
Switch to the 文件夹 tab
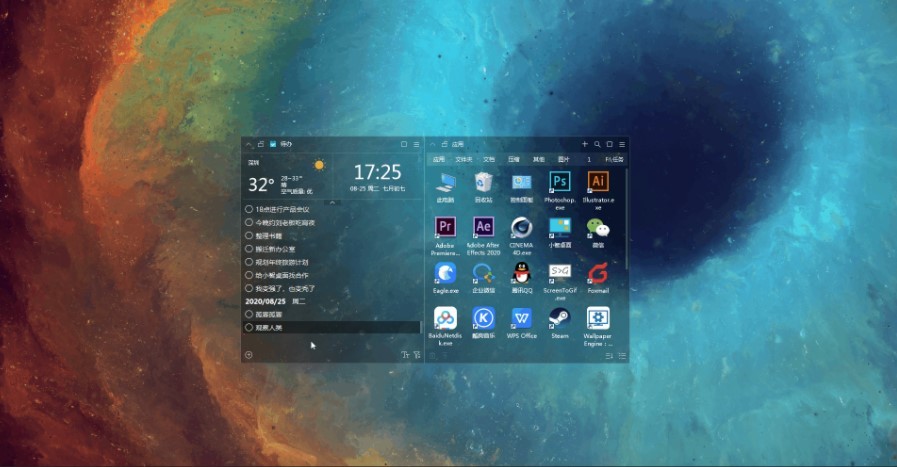464,159
